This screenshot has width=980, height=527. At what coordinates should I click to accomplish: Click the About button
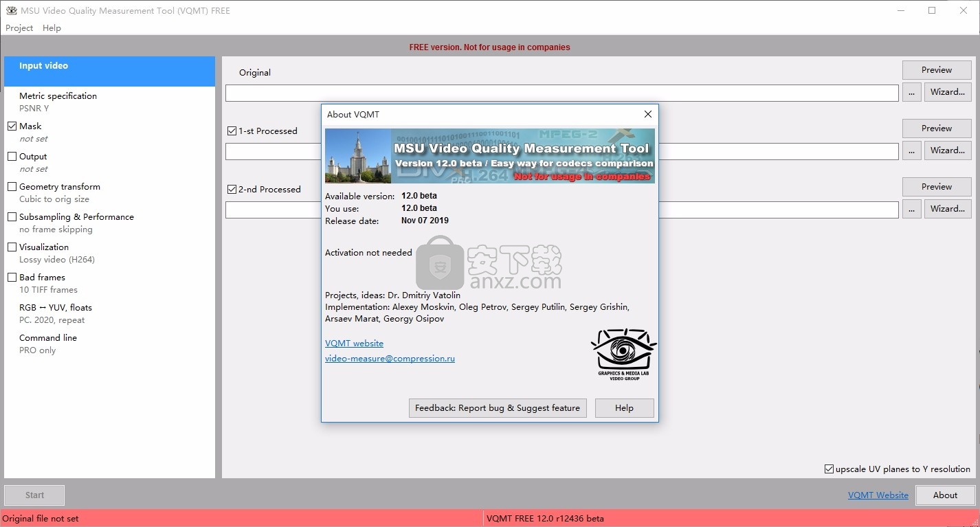point(945,495)
